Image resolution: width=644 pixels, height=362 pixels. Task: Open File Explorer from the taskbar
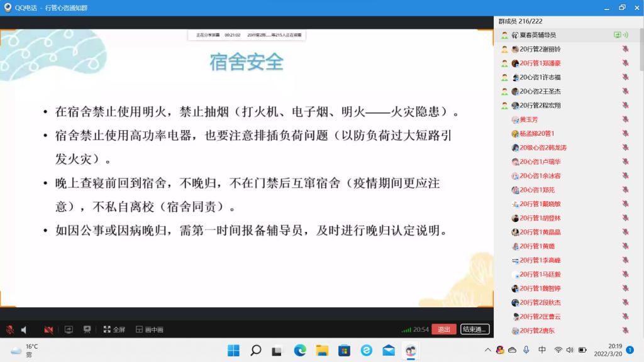(x=322, y=350)
